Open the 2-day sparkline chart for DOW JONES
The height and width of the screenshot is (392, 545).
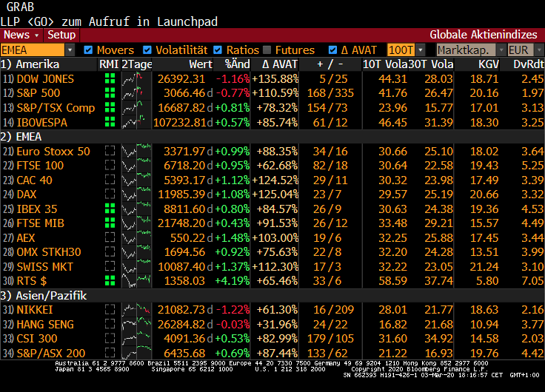(136, 79)
